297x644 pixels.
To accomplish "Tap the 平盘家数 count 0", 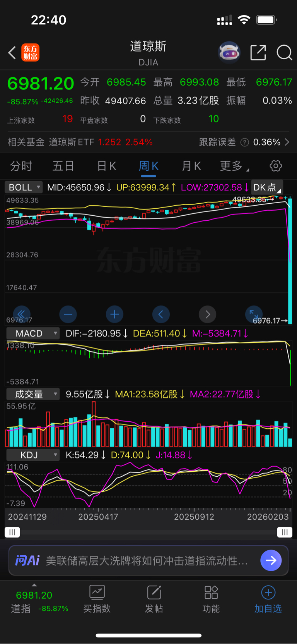I will click(143, 119).
